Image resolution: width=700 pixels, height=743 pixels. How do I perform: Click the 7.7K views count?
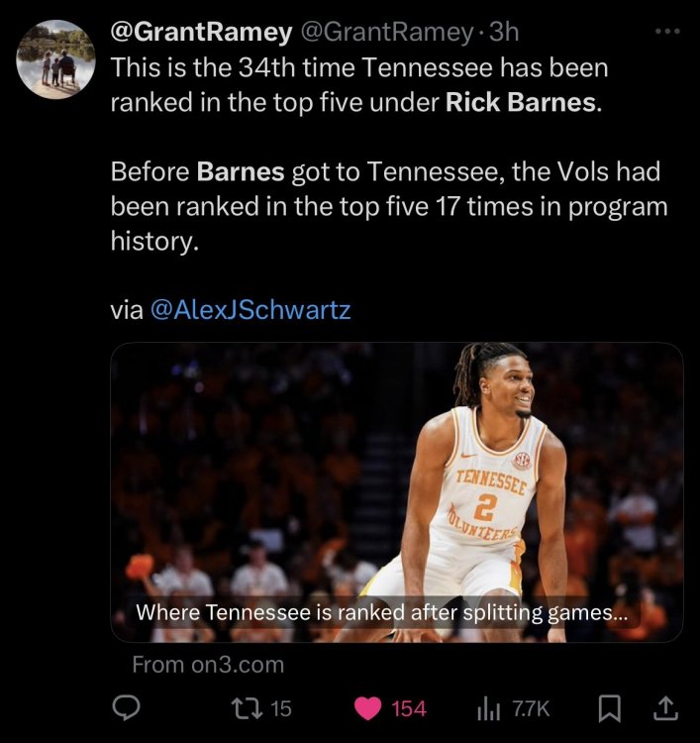click(x=530, y=707)
